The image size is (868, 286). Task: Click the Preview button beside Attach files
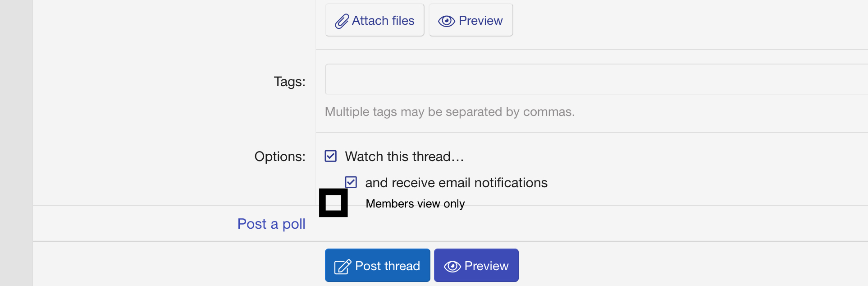471,20
